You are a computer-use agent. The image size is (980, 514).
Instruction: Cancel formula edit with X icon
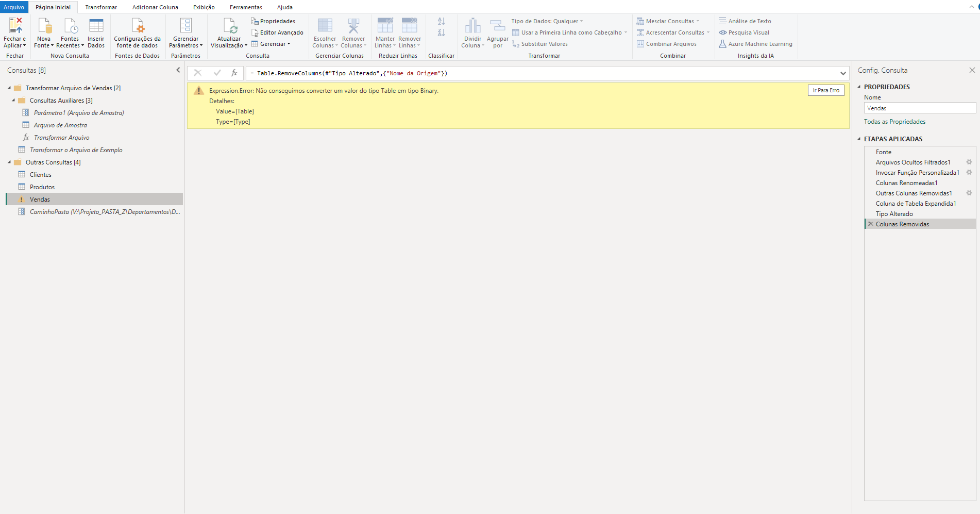coord(198,73)
